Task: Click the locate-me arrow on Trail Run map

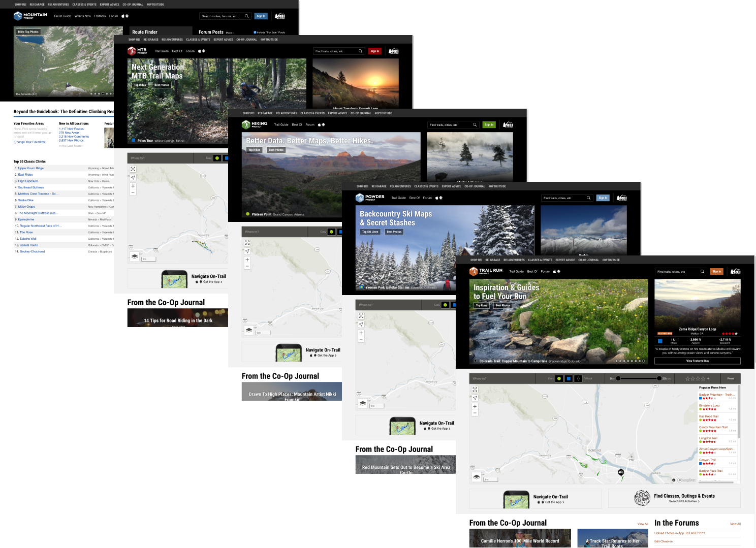Action: pos(475,398)
